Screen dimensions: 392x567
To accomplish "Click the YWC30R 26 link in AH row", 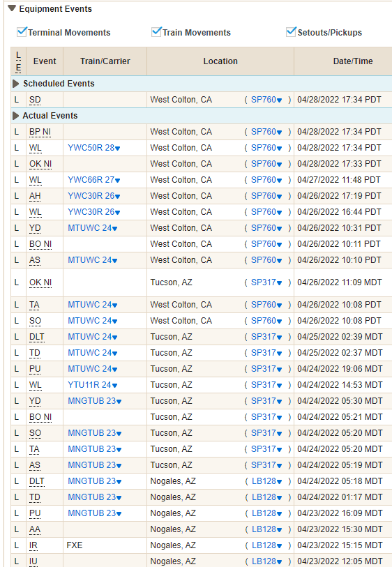I will (x=91, y=196).
